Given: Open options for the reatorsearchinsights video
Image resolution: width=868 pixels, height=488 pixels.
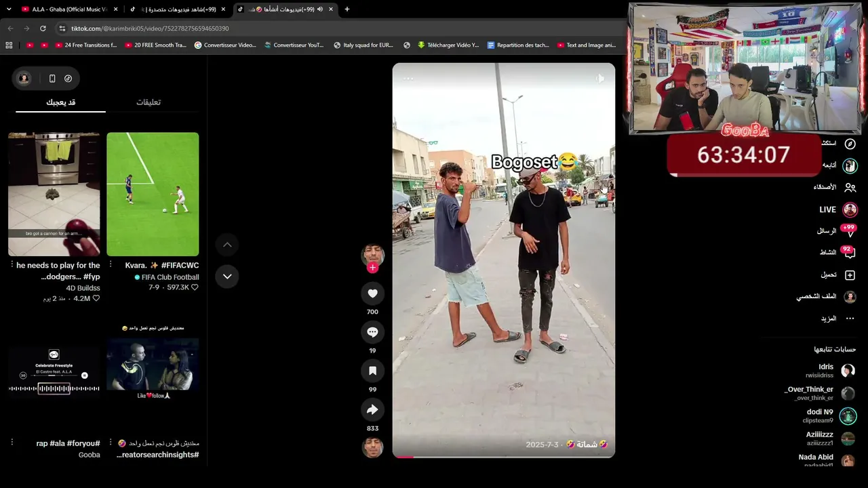Looking at the screenshot, I should (x=111, y=442).
